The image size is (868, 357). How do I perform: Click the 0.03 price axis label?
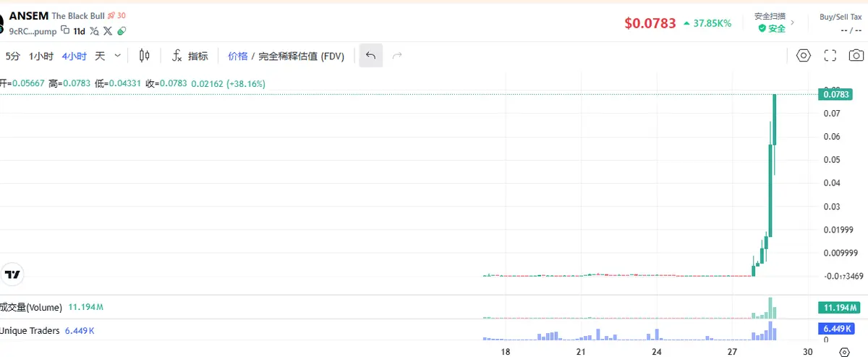[x=831, y=207]
